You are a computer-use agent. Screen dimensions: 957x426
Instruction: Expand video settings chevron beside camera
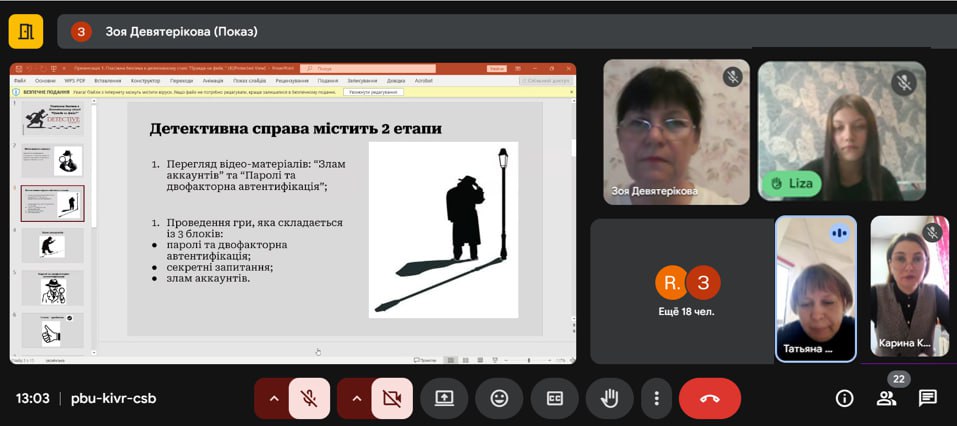click(x=355, y=398)
